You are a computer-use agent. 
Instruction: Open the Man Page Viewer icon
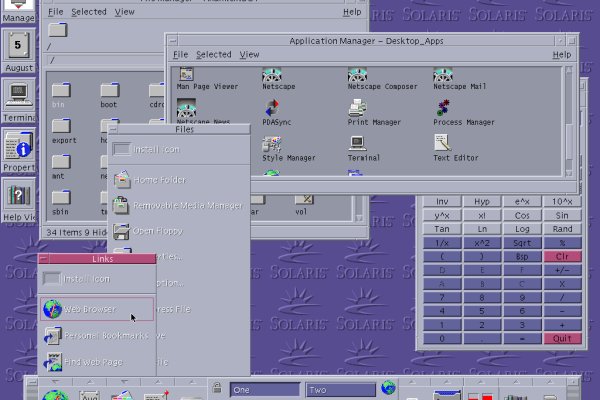click(x=185, y=76)
